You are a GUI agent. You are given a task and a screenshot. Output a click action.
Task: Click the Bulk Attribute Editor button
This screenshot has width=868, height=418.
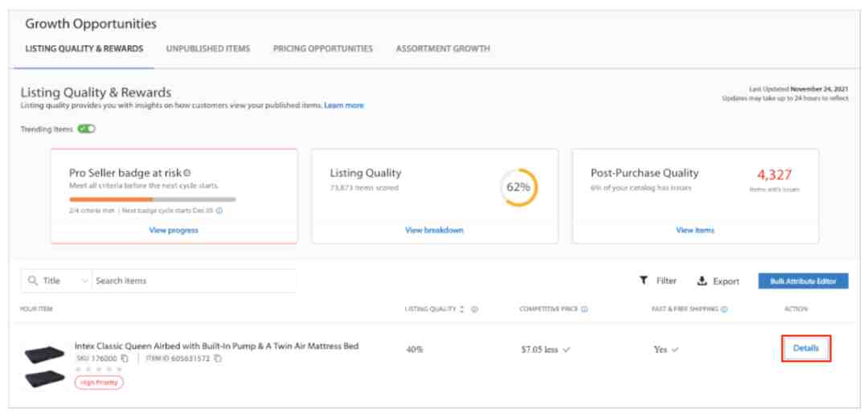coord(802,281)
